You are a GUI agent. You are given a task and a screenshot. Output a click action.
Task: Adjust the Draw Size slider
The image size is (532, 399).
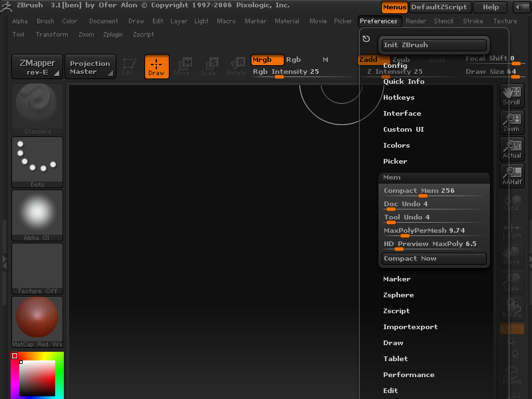point(495,72)
